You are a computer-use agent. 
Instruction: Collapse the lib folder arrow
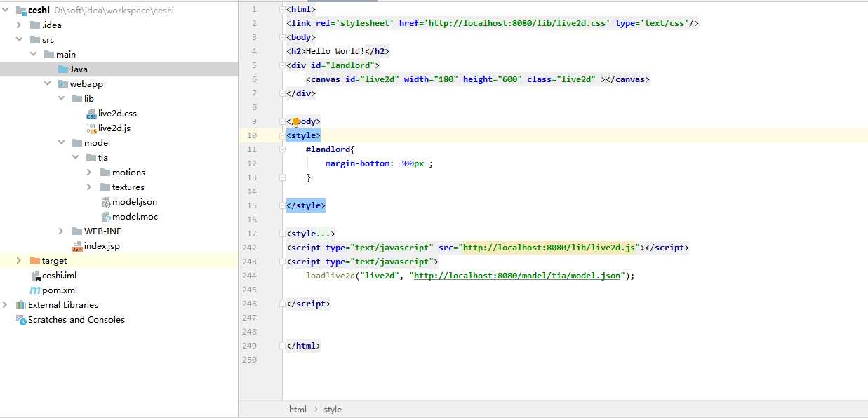point(62,99)
